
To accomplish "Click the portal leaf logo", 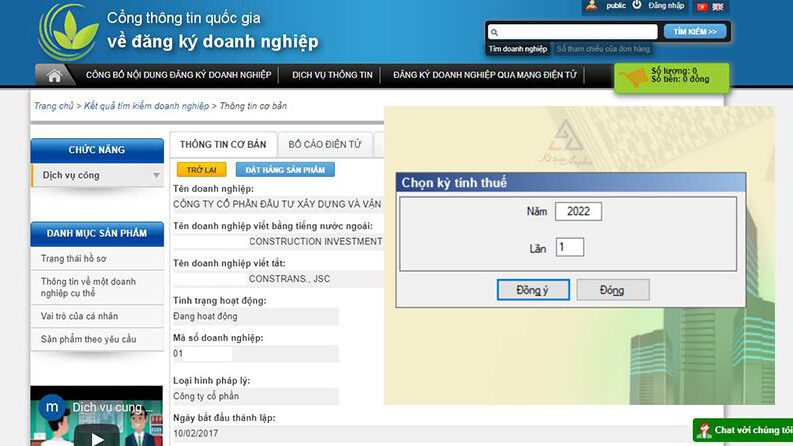I will point(67,30).
